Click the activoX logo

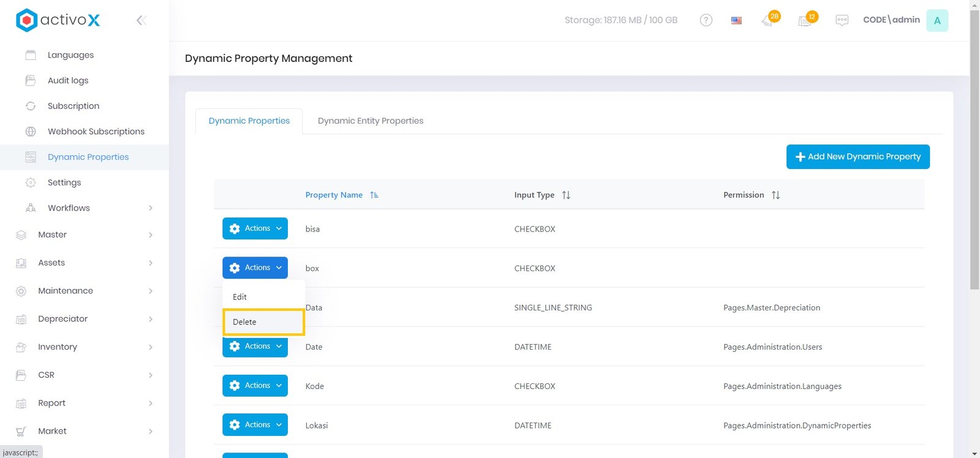58,20
